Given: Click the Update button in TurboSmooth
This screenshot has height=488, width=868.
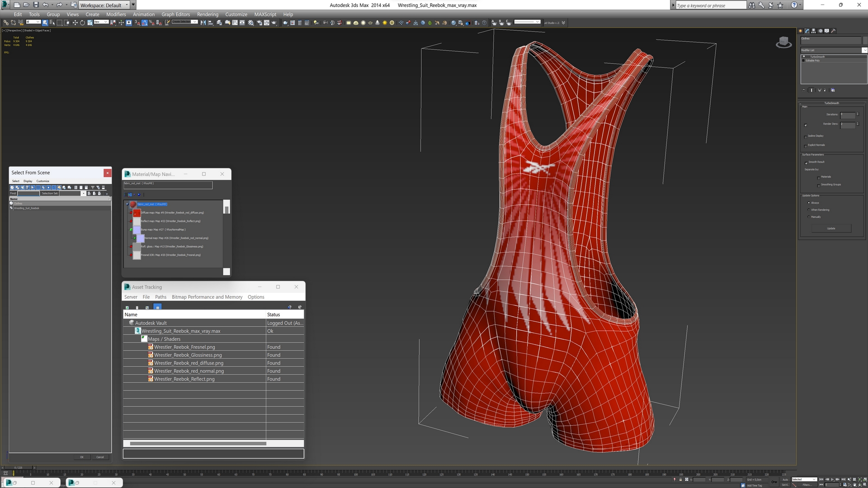Looking at the screenshot, I should (x=831, y=228).
